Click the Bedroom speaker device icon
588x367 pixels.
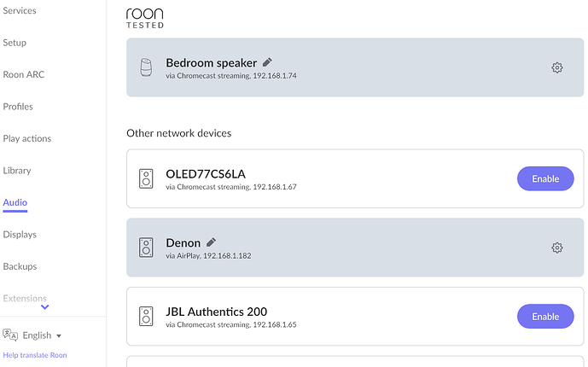tap(146, 67)
